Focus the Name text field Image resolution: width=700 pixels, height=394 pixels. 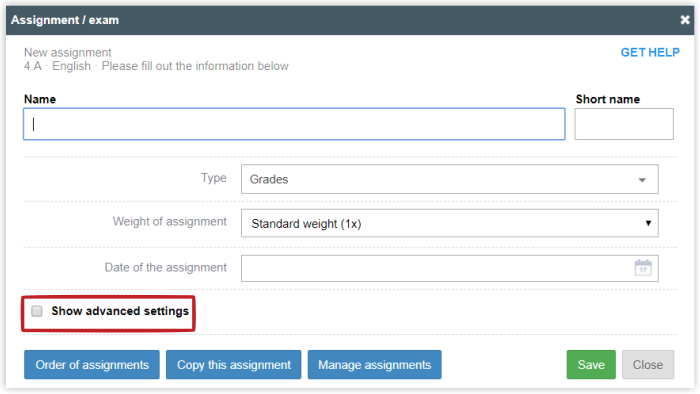pos(294,124)
